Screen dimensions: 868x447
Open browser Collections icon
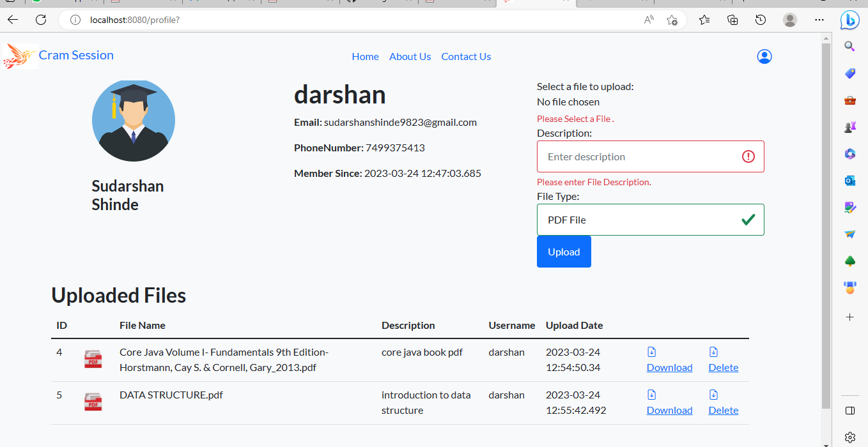[x=733, y=20]
